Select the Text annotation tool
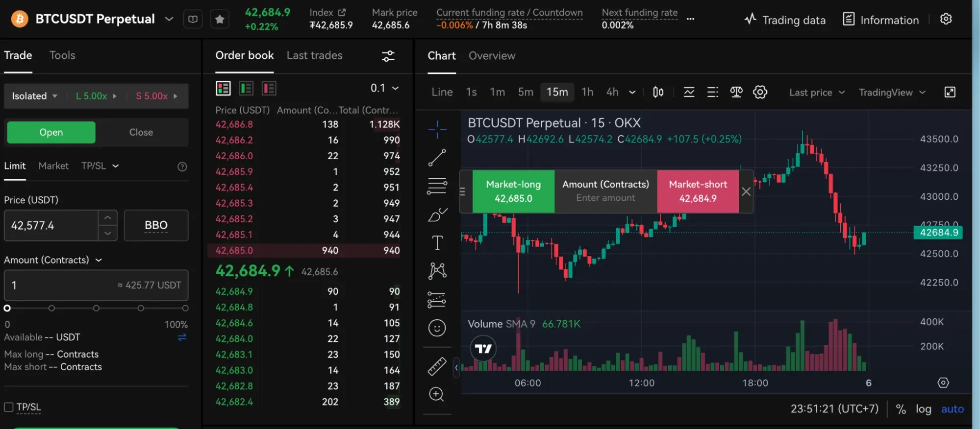The image size is (980, 429). pos(437,243)
